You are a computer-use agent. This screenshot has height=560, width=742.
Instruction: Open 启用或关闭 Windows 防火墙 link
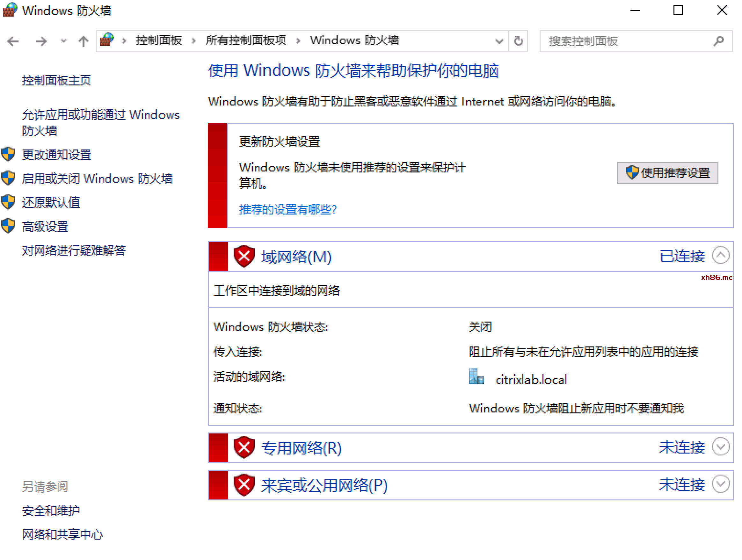point(97,179)
